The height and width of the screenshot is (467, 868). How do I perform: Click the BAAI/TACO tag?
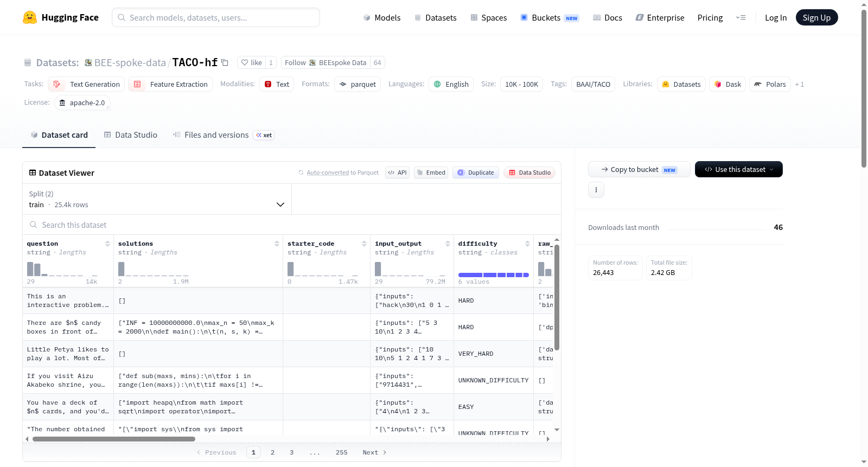pos(593,84)
